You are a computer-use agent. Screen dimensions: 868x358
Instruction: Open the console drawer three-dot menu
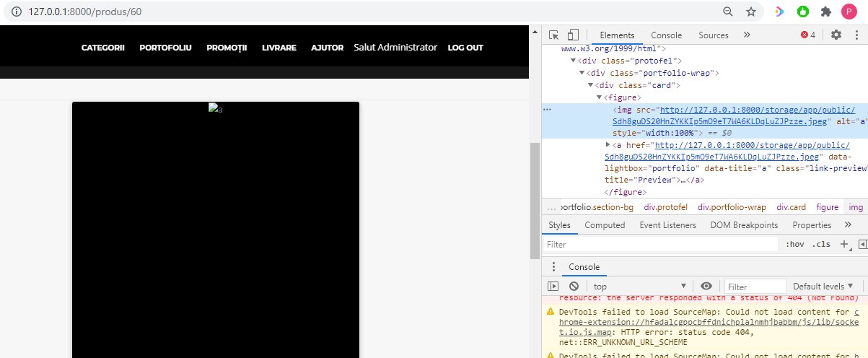(553, 267)
